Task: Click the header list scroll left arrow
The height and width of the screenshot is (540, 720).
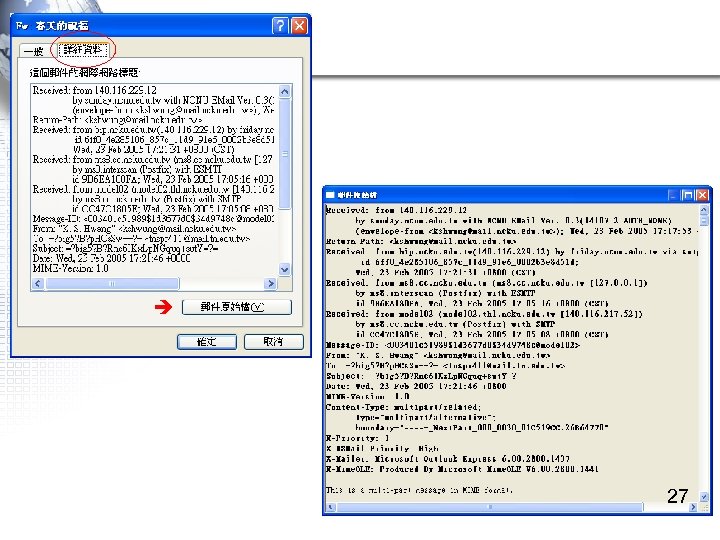Action: (38, 284)
